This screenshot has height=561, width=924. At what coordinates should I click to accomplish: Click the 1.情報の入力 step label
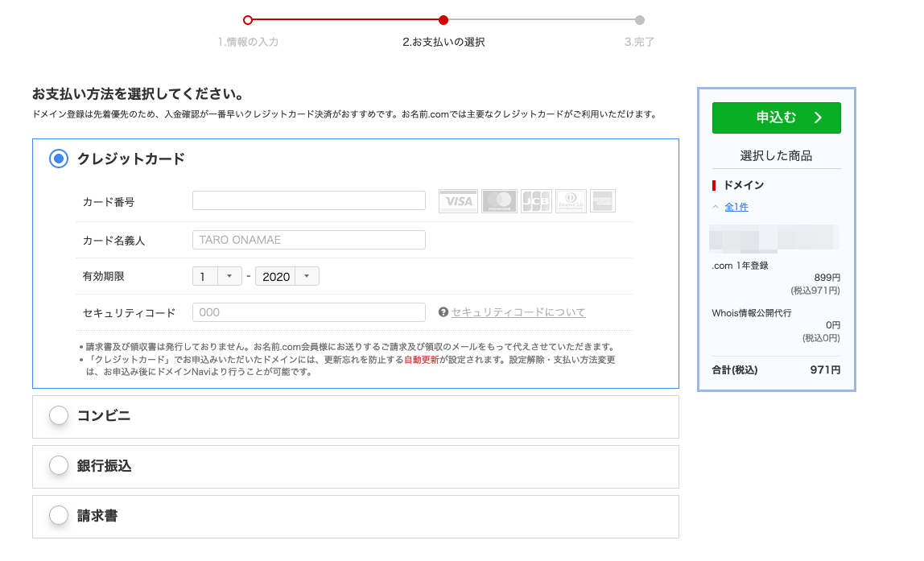point(248,42)
